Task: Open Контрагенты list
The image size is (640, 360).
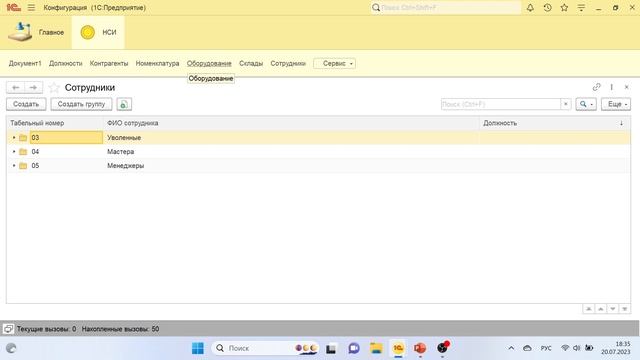Action: tap(109, 63)
